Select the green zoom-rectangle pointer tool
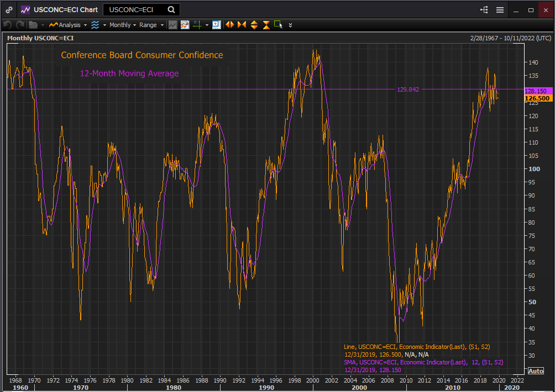The height and width of the screenshot is (392, 555). click(x=278, y=25)
